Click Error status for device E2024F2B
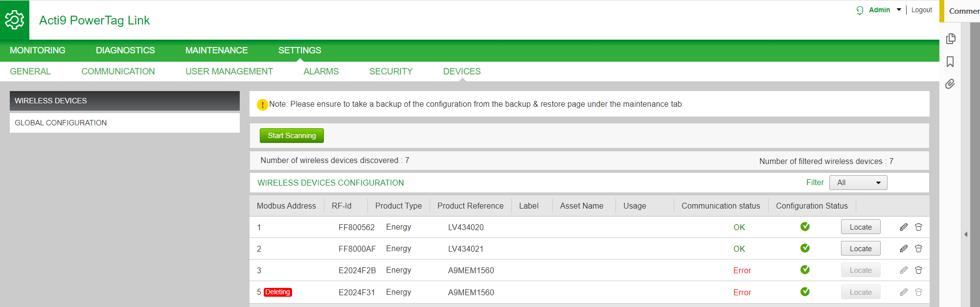 (x=742, y=271)
